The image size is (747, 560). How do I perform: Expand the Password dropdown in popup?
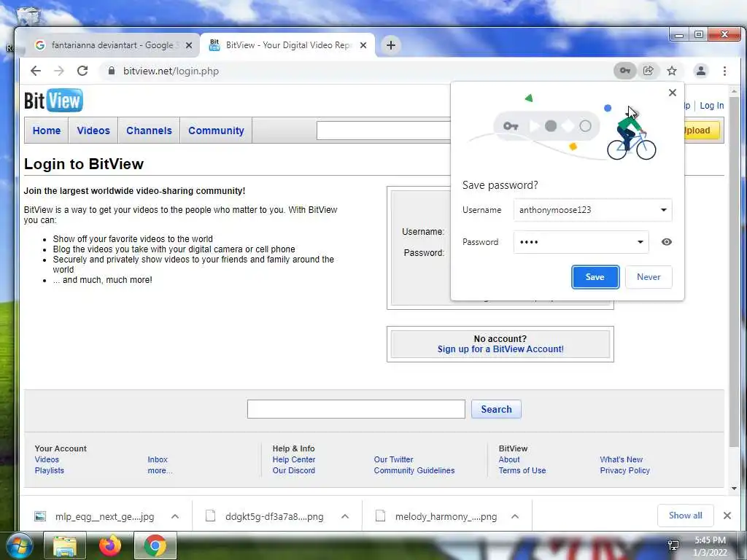[640, 242]
